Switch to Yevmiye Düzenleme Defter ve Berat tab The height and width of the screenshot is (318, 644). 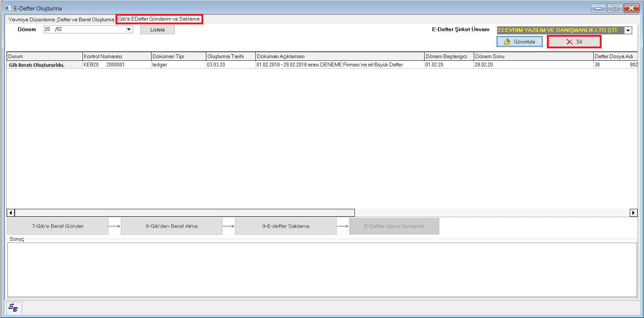tap(61, 19)
